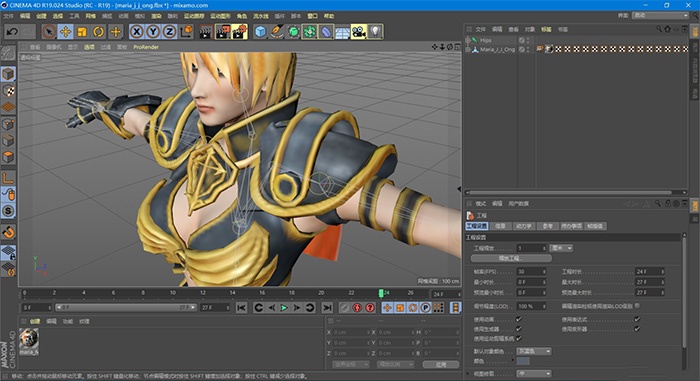Activate the Move tool in top toolbar
The width and height of the screenshot is (700, 381).
[66, 32]
